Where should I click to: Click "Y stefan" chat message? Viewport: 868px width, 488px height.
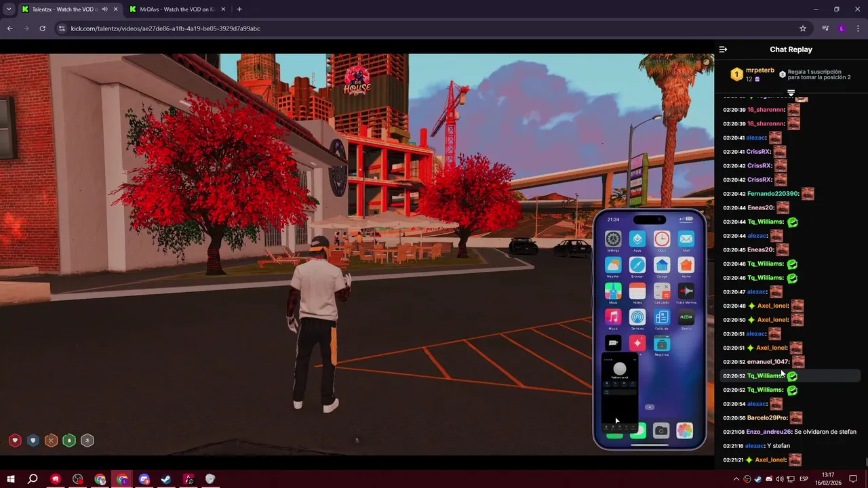coord(778,446)
